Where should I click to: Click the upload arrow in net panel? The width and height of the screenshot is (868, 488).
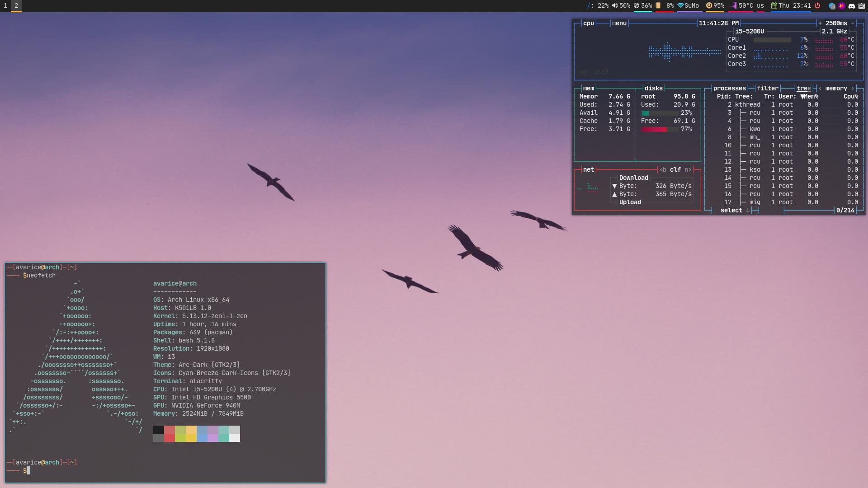tap(614, 194)
